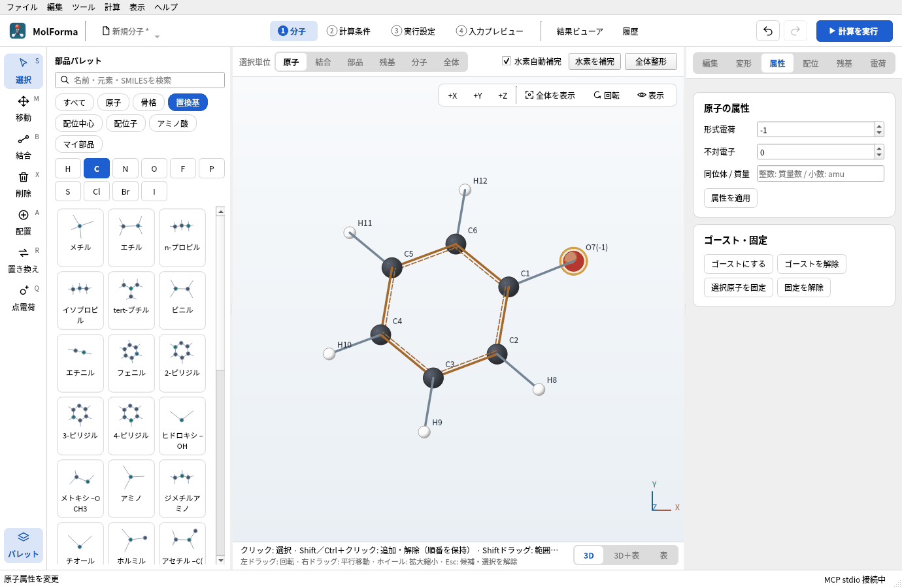Activate the 配置 (place) tool
902x588 pixels.
point(24,222)
